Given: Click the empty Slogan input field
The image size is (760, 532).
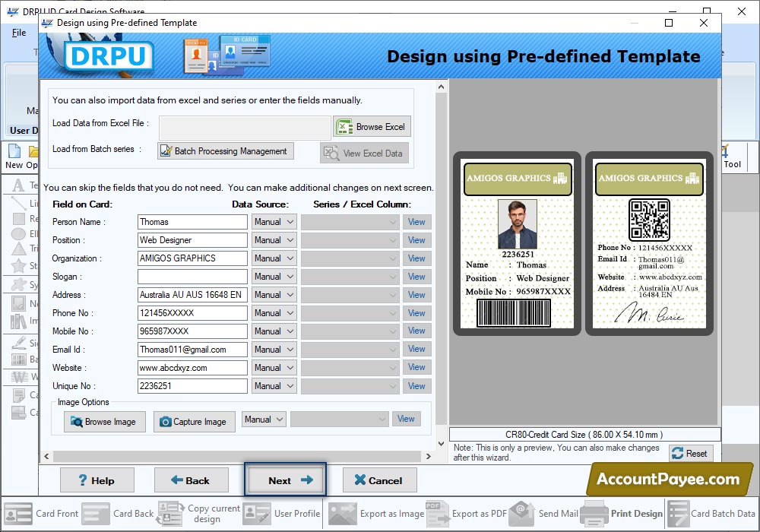Looking at the screenshot, I should (x=192, y=277).
